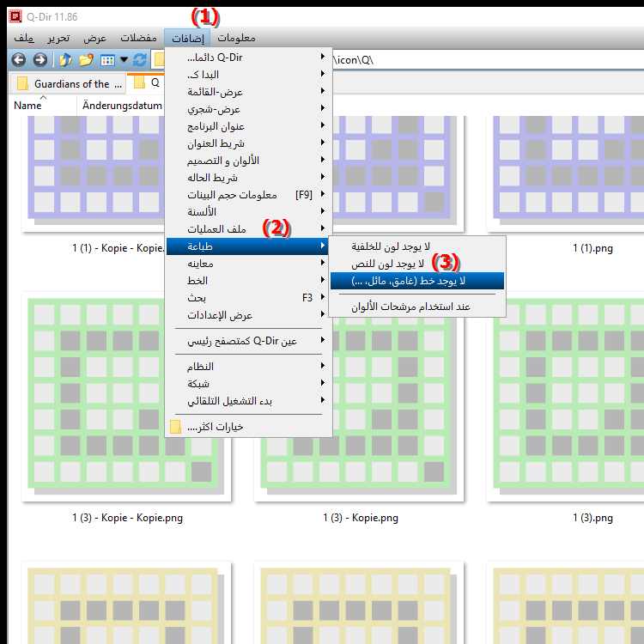Open the عرض menu
Image resolution: width=644 pixels, height=644 pixels.
pyautogui.click(x=94, y=38)
